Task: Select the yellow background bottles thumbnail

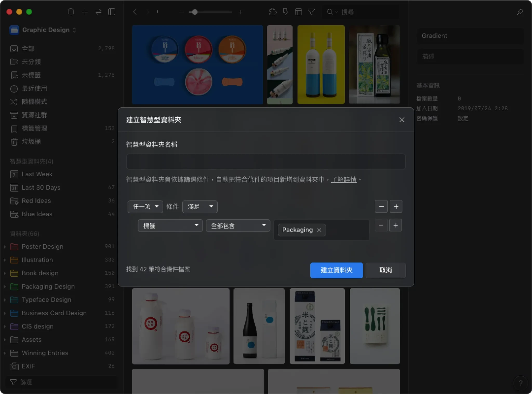Action: pos(321,65)
